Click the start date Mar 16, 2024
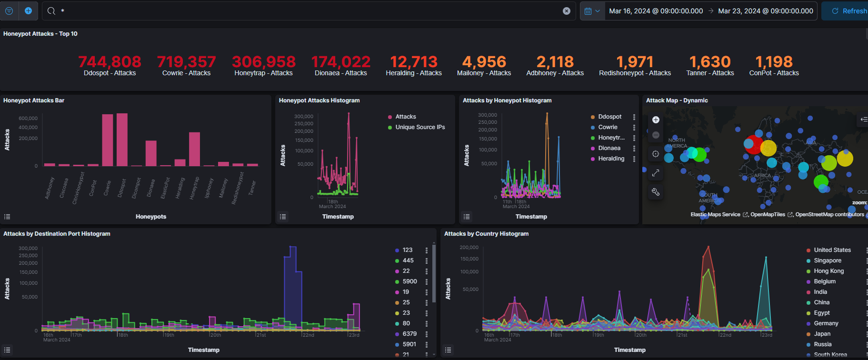 point(656,11)
